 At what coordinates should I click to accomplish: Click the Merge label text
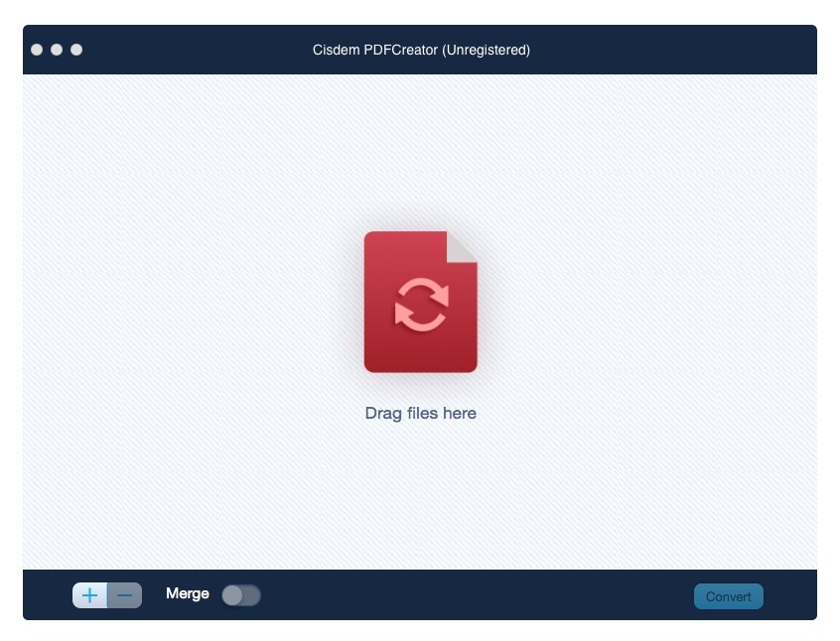tap(188, 593)
